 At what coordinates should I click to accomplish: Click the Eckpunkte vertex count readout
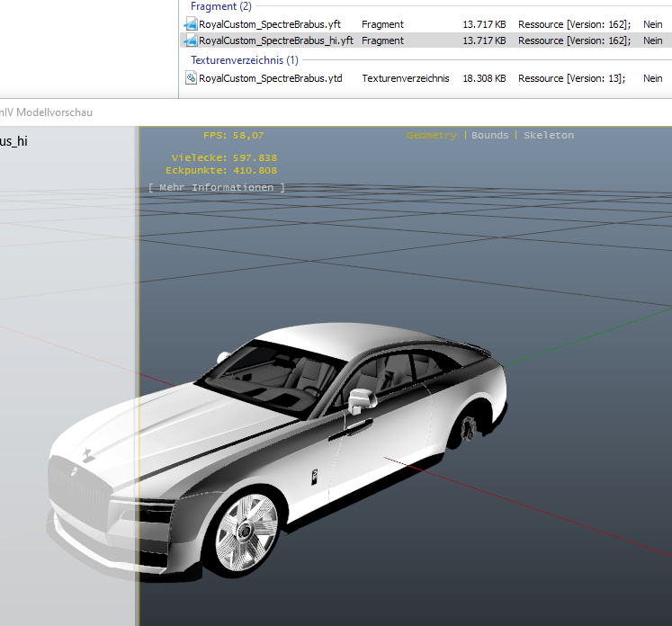click(x=221, y=171)
